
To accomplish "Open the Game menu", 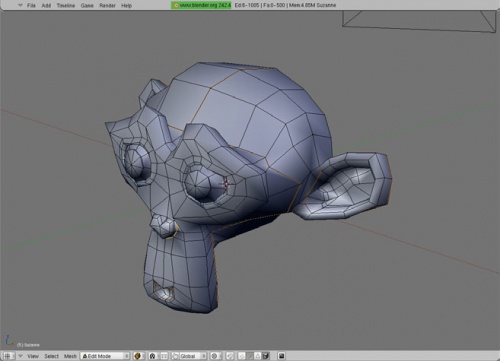I will pyautogui.click(x=87, y=5).
